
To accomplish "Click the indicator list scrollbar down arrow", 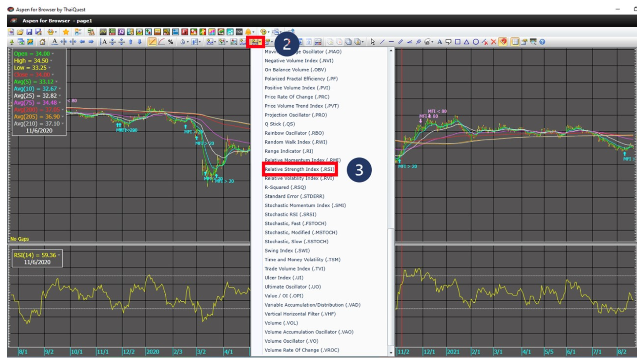I will click(390, 352).
